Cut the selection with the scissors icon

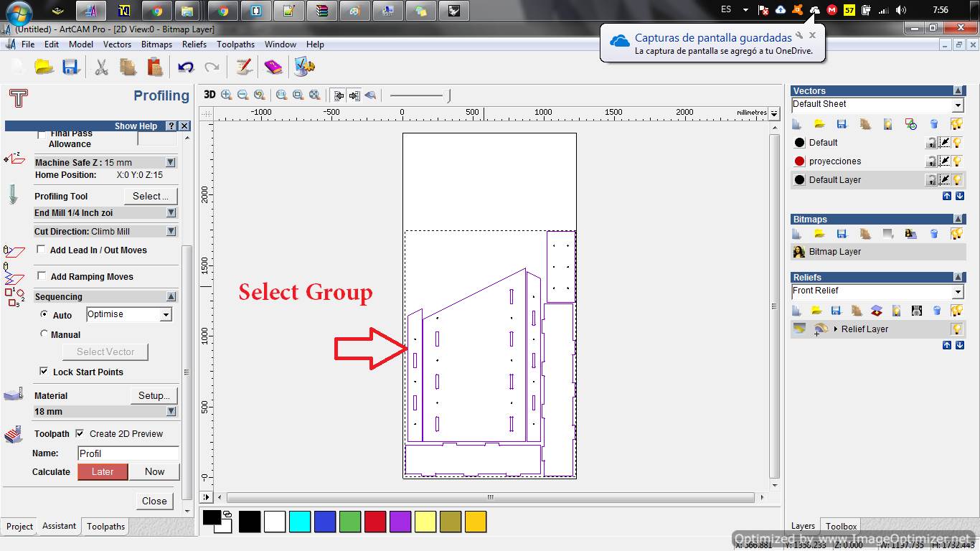click(x=101, y=67)
